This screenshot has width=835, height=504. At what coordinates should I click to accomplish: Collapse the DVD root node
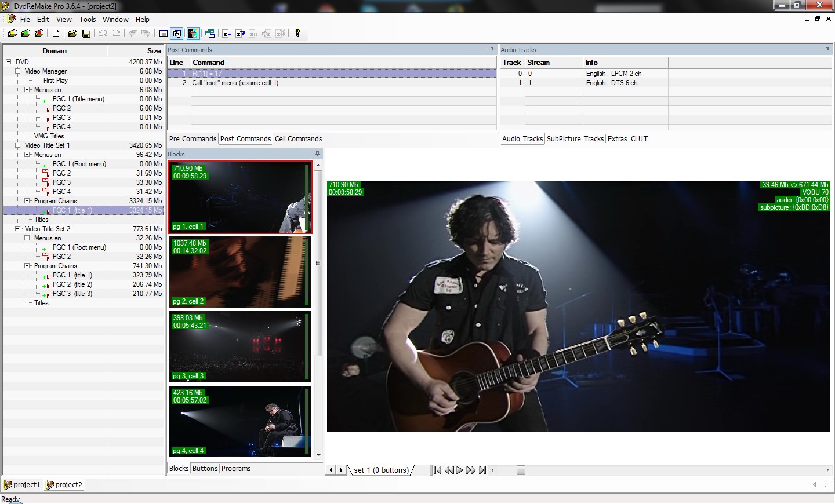click(x=8, y=62)
